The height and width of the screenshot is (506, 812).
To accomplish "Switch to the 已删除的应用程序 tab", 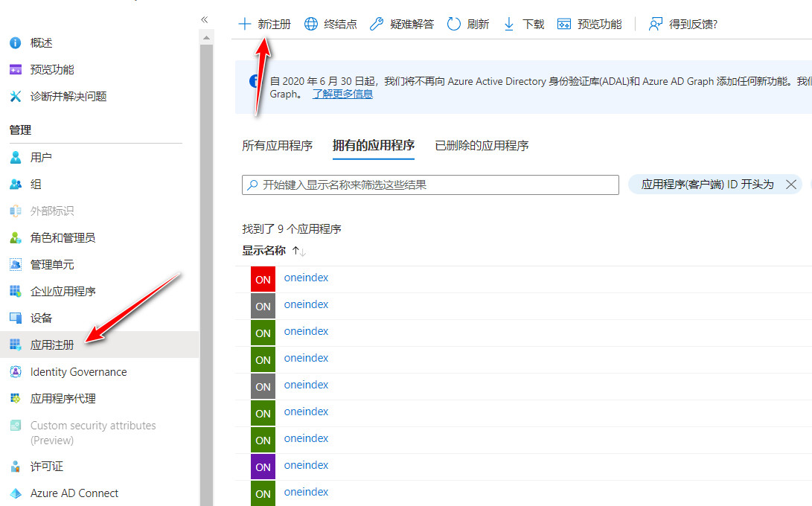I will (482, 146).
